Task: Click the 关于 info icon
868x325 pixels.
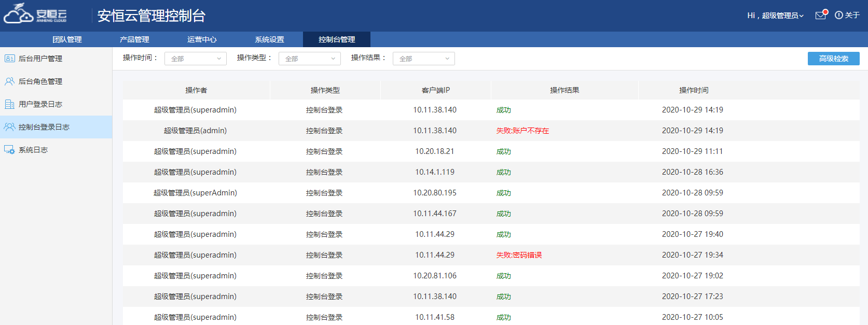Action: [838, 16]
